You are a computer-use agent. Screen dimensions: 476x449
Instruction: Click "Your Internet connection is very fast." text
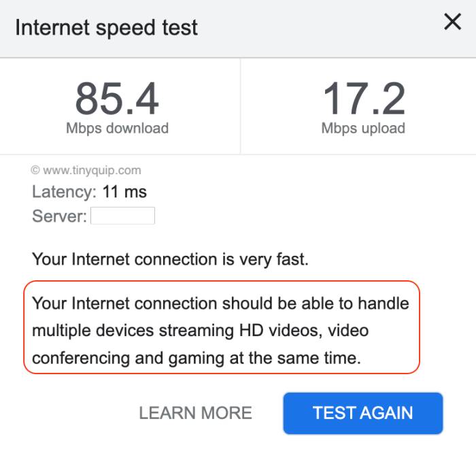[x=170, y=259]
